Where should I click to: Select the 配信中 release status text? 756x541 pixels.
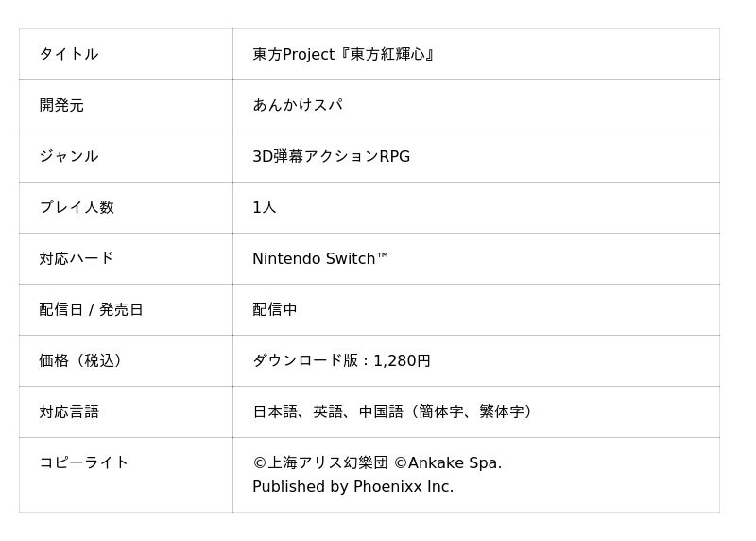(275, 310)
